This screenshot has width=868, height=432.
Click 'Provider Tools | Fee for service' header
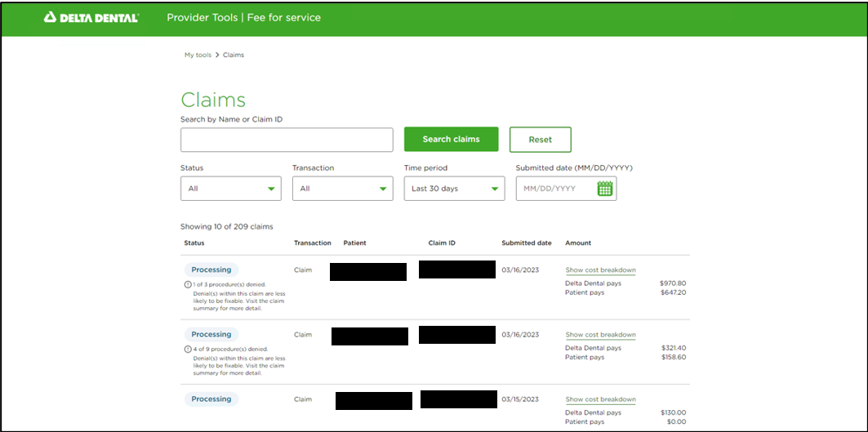click(x=243, y=17)
